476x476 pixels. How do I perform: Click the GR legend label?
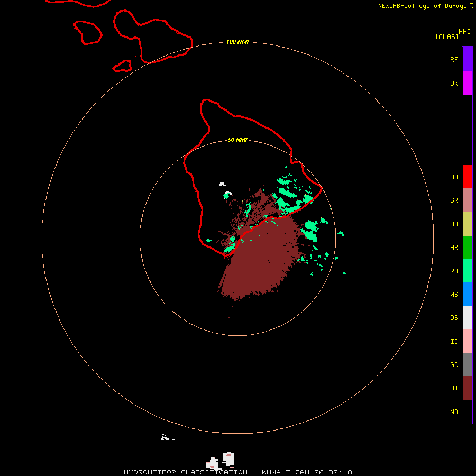(x=454, y=200)
